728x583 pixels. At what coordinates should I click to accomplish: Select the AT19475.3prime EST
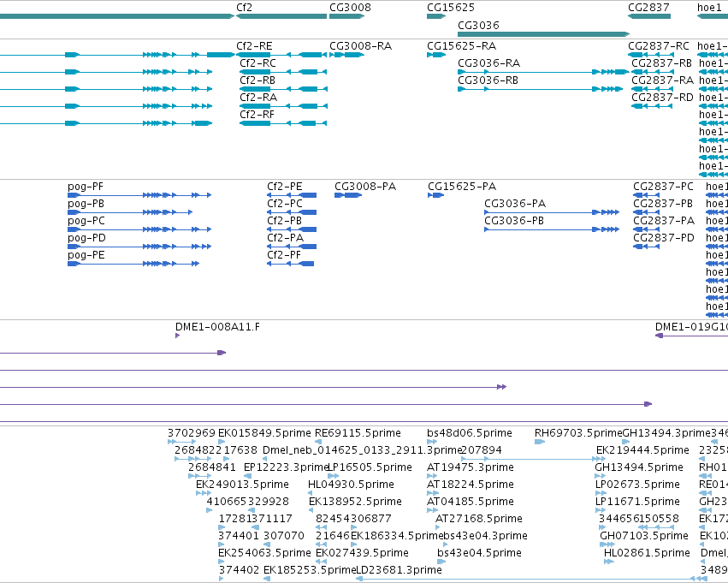[x=432, y=476]
